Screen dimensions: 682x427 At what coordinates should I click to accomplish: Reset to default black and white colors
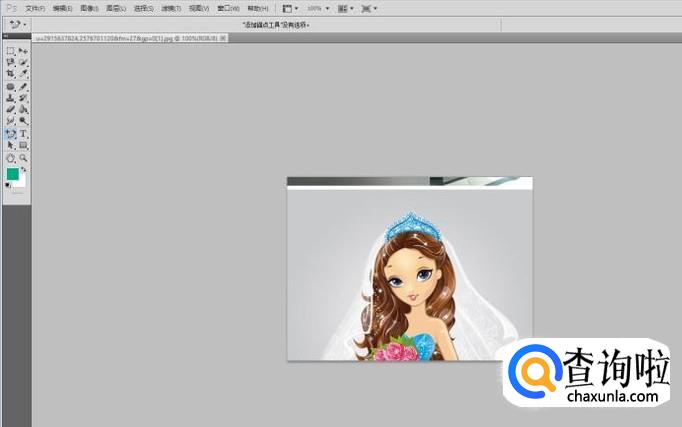pyautogui.click(x=8, y=185)
